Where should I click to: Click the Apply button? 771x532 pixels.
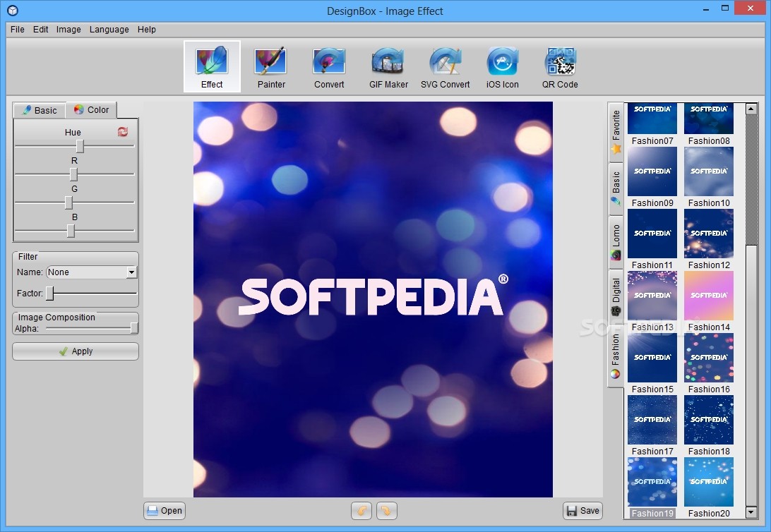pos(76,351)
